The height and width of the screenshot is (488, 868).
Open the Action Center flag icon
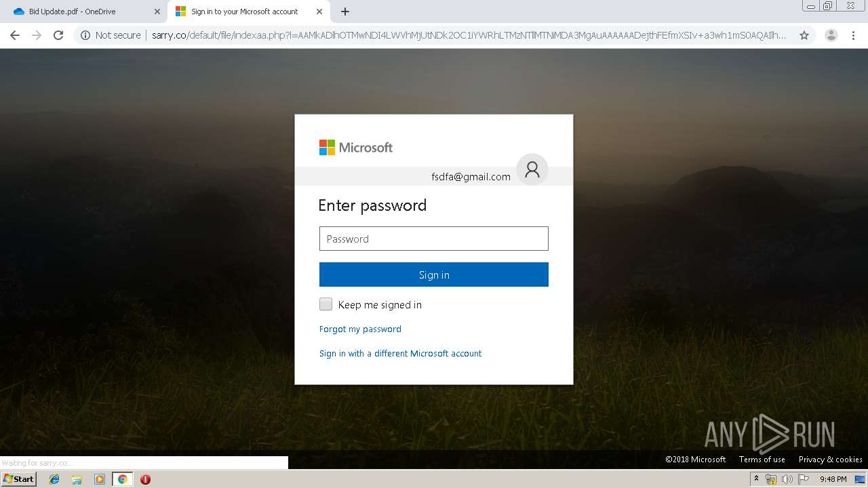point(804,479)
